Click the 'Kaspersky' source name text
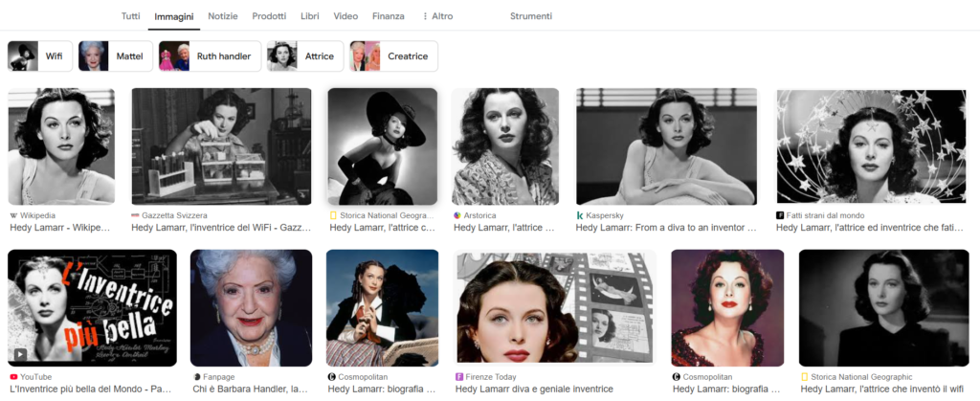The height and width of the screenshot is (401, 980). point(605,215)
